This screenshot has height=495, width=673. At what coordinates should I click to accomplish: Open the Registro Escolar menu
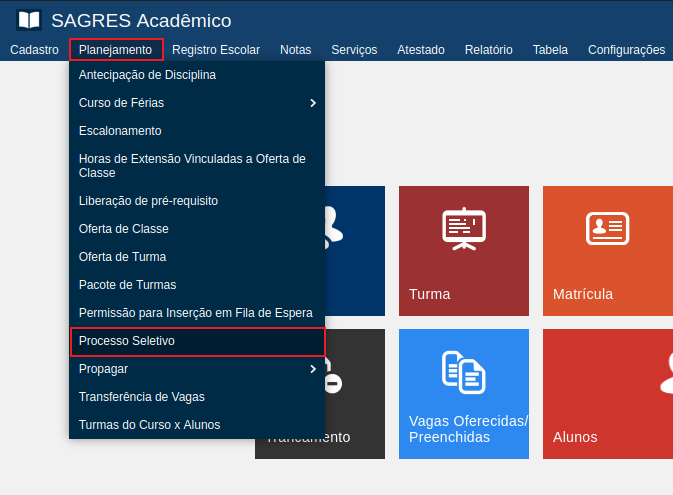click(216, 49)
